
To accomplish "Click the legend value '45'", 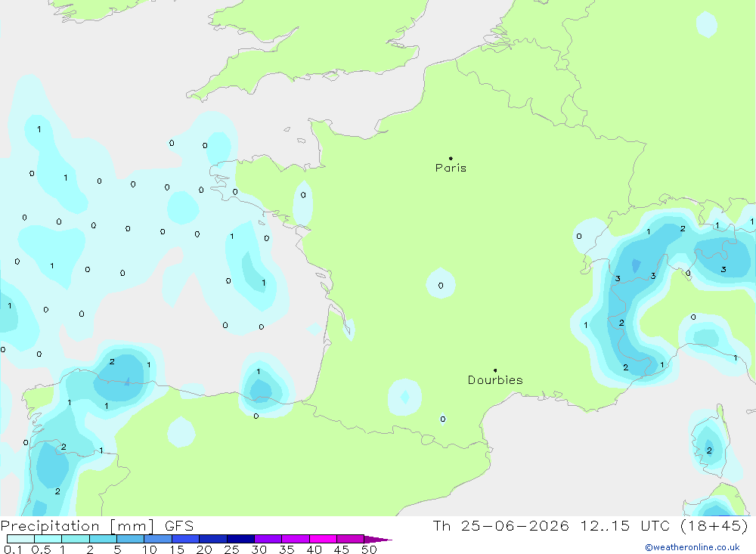I will click(342, 549).
